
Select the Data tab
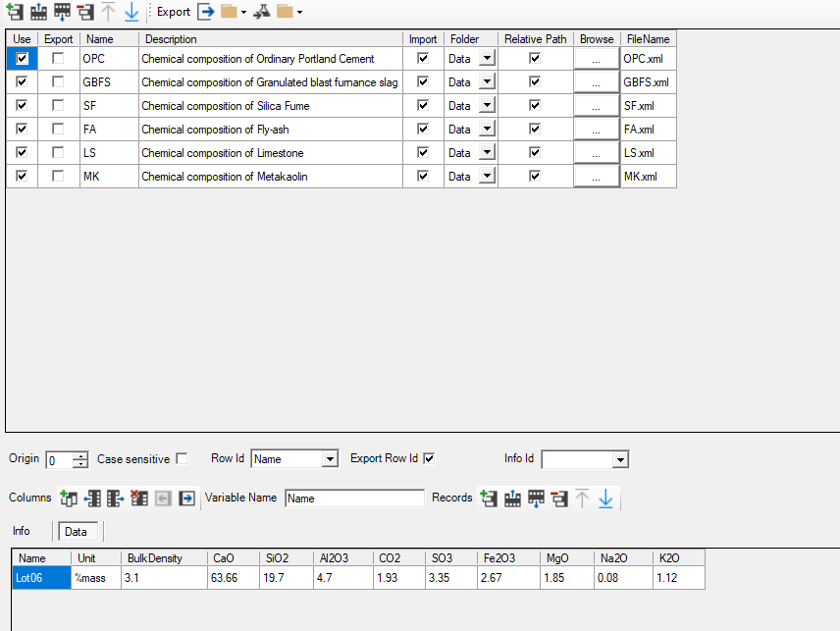pos(76,532)
